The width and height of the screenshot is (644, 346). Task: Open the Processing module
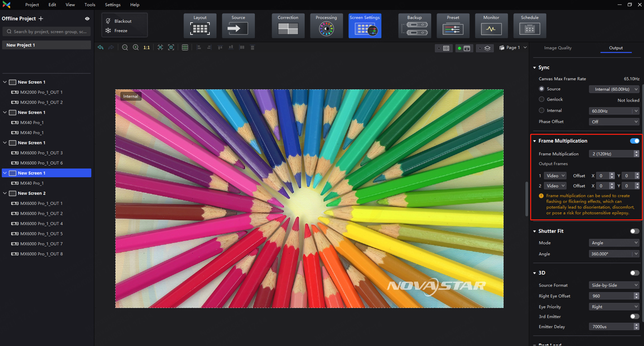tap(327, 25)
